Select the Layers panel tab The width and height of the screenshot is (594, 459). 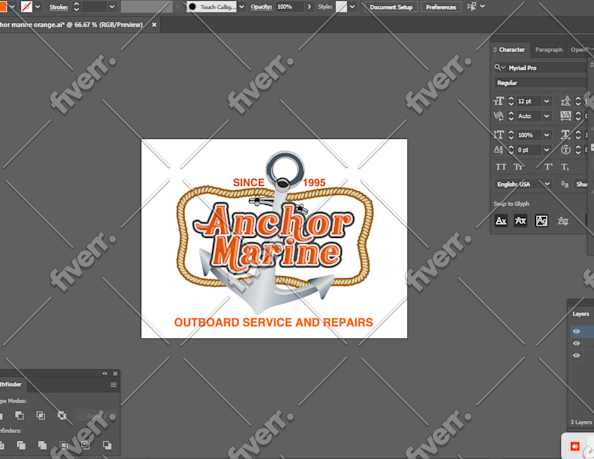point(581,314)
